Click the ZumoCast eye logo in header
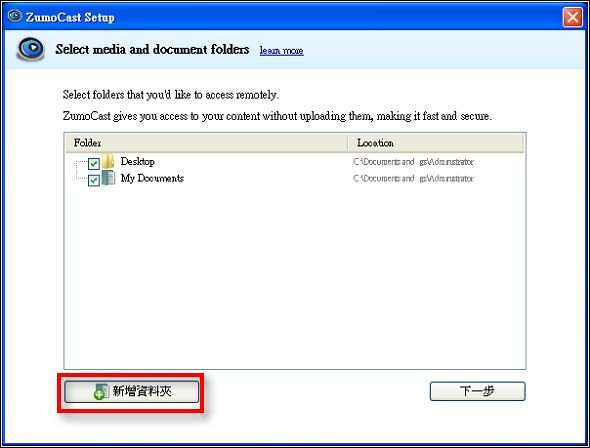 pos(31,49)
